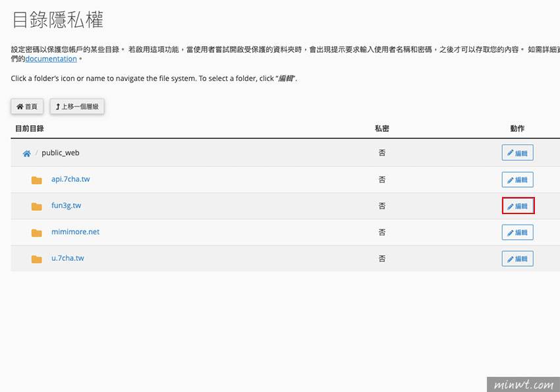Open the u.7cha.tw folder icon
The image size is (560, 392).
click(x=36, y=259)
